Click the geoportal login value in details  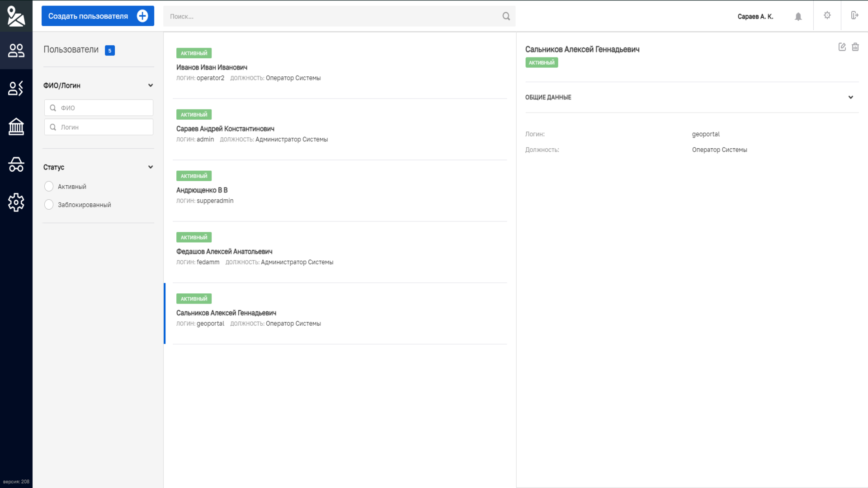click(x=706, y=134)
